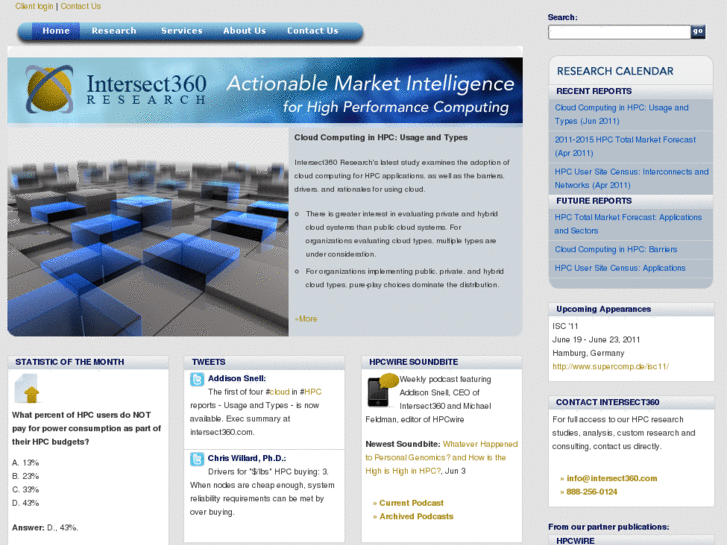
Task: Click Chris Willard, Ph.D. tweet author name
Action: [247, 458]
